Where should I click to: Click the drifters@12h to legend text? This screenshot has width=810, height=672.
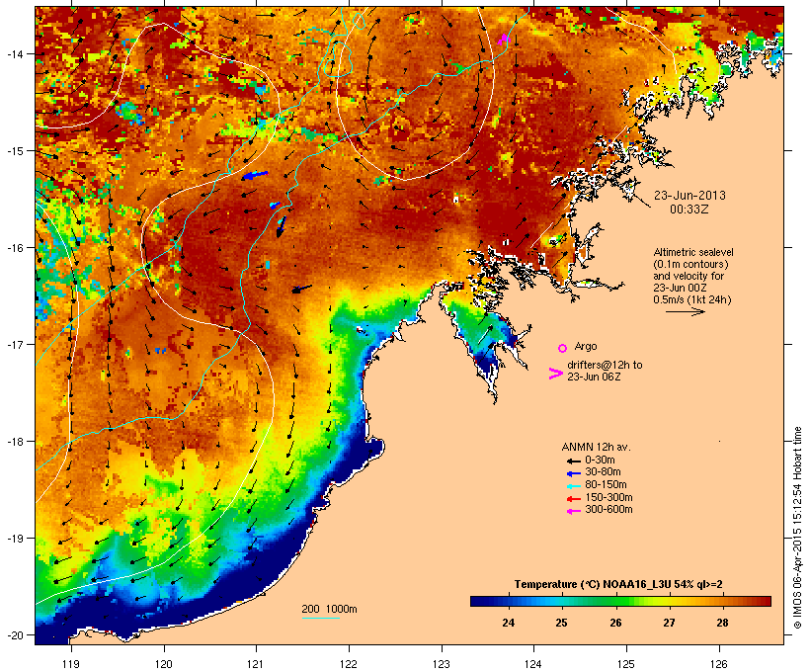coord(605,365)
